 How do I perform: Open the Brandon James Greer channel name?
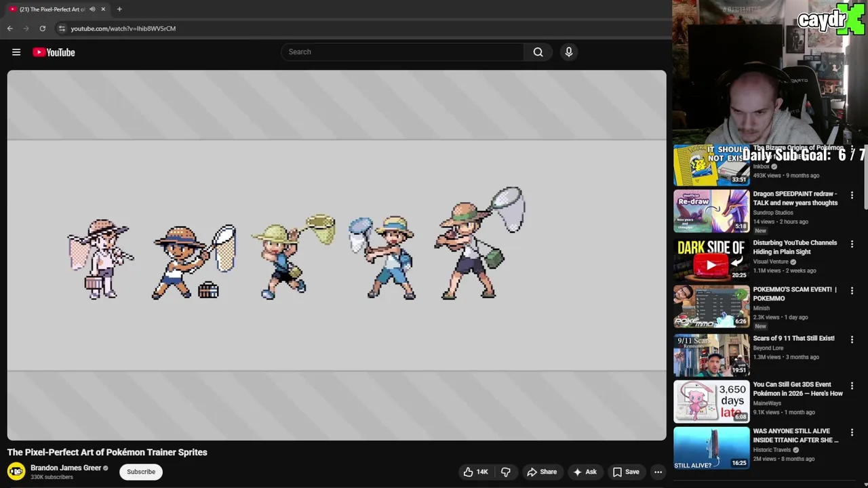point(66,468)
